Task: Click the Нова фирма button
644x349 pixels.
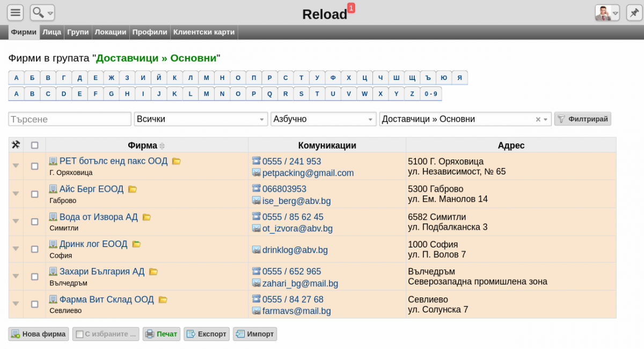Action: coord(39,334)
